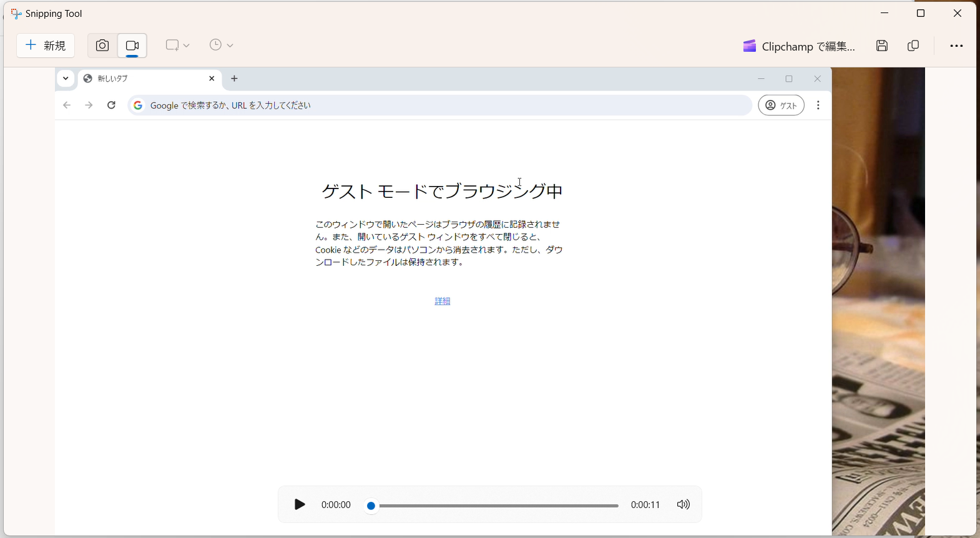The image size is (980, 538).
Task: Copy the recording using the copy icon
Action: click(913, 46)
